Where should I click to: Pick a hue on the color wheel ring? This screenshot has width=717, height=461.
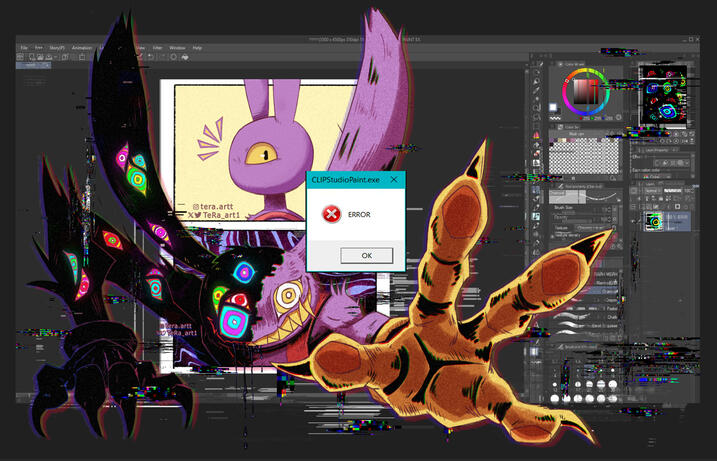pyautogui.click(x=565, y=93)
